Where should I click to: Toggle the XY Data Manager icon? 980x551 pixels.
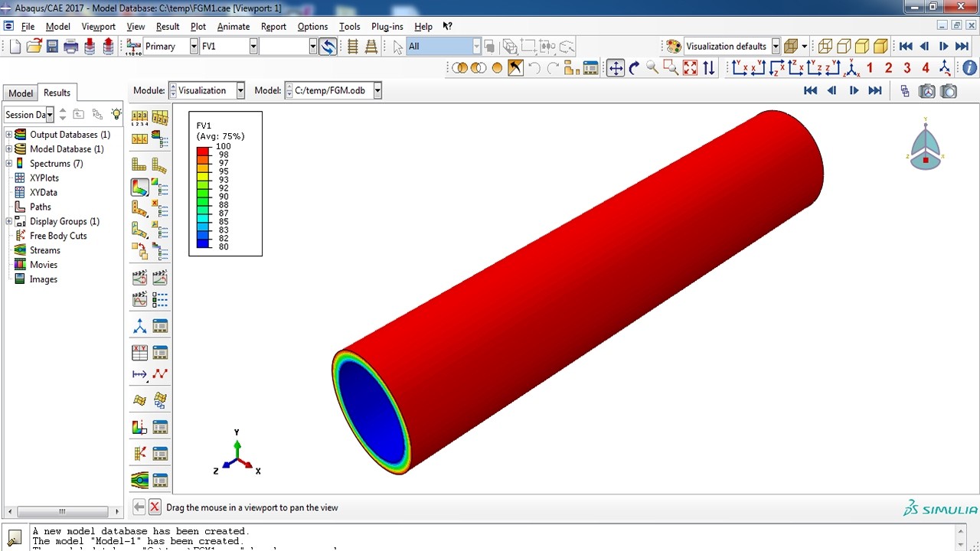(x=160, y=353)
